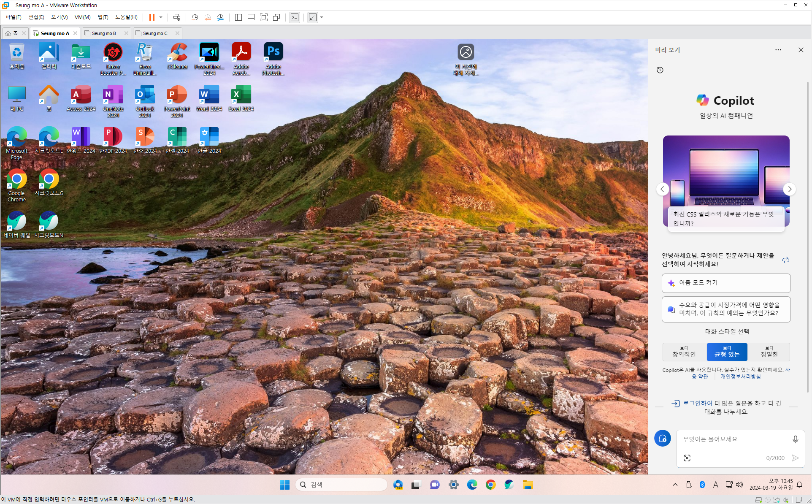Screen dimensions: 812x504
Task: Click the Copilot microphone icon
Action: [x=795, y=439]
